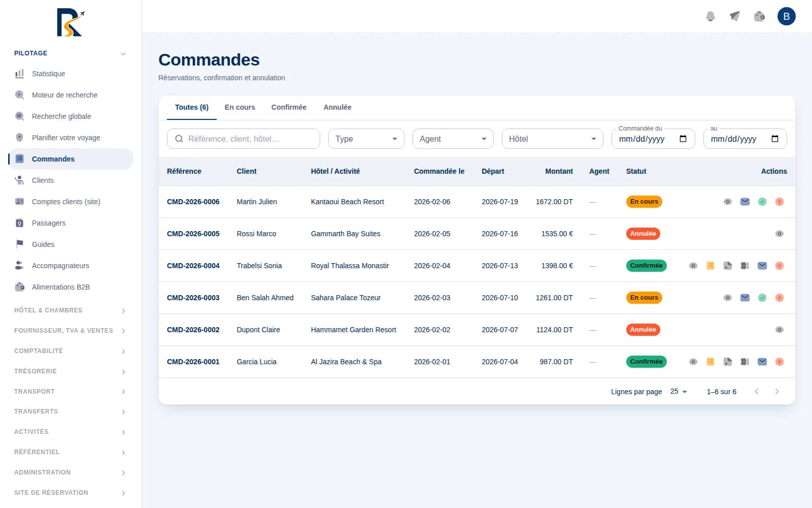Image resolution: width=812 pixels, height=508 pixels.
Task: Switch to the En cours tab
Action: (240, 107)
